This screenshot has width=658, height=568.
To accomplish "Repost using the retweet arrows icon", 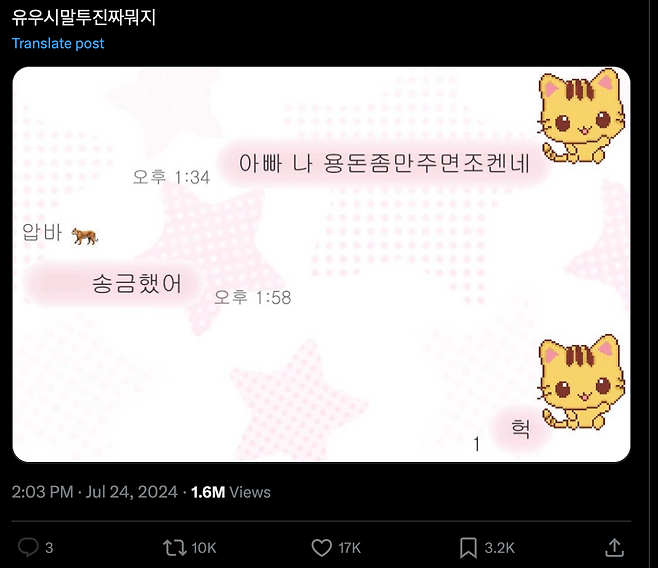I will pos(175,548).
